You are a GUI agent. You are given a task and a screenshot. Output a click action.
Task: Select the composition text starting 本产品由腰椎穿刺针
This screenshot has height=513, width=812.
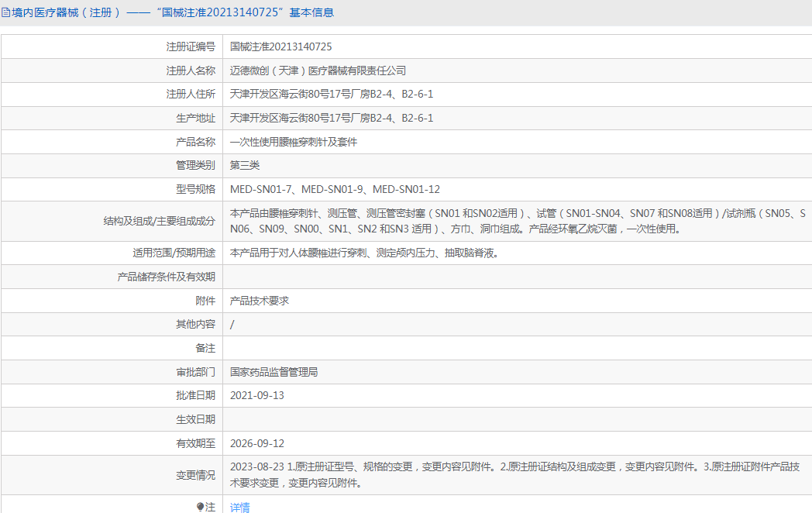(518, 222)
